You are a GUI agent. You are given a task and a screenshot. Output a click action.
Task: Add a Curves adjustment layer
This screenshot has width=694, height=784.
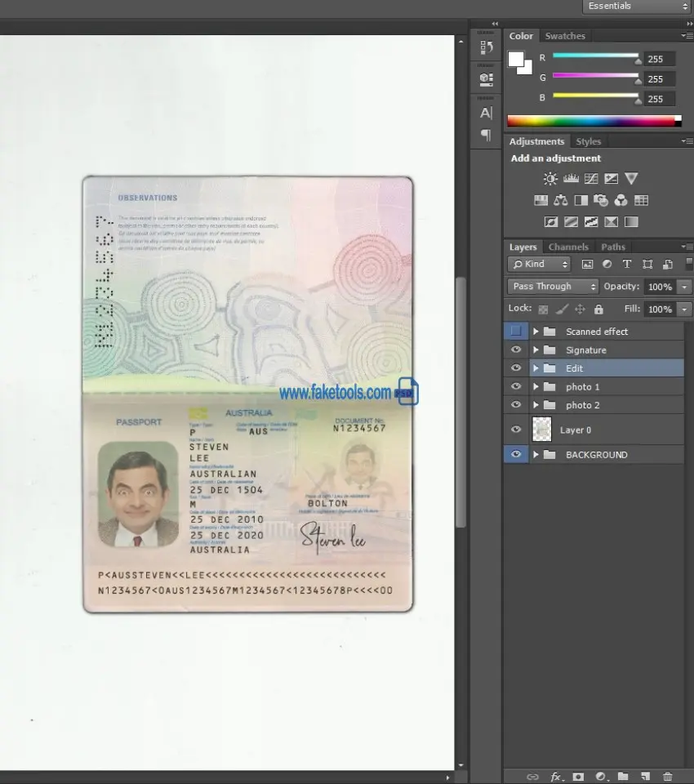(591, 179)
